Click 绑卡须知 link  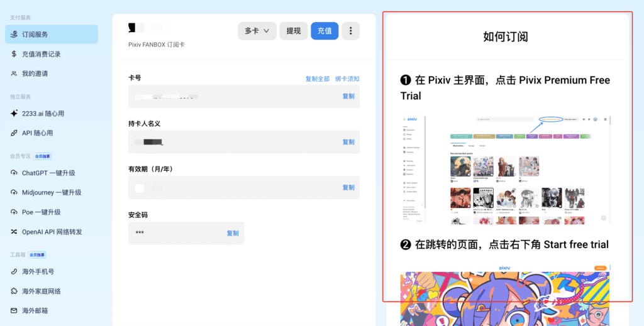click(x=347, y=79)
